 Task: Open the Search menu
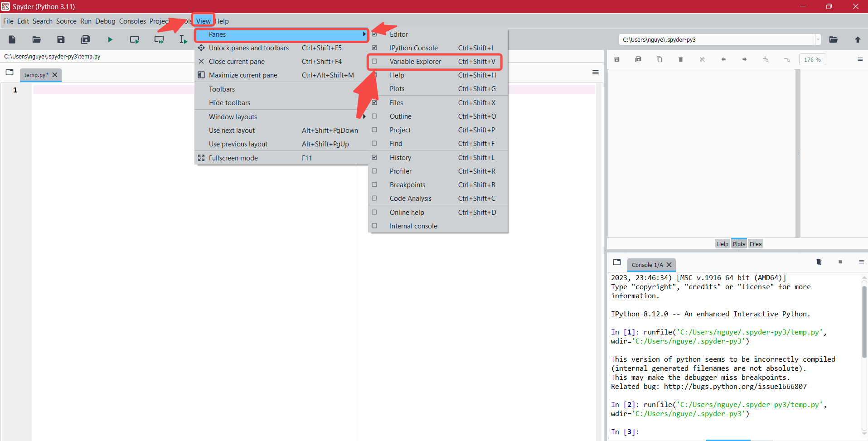(x=43, y=21)
